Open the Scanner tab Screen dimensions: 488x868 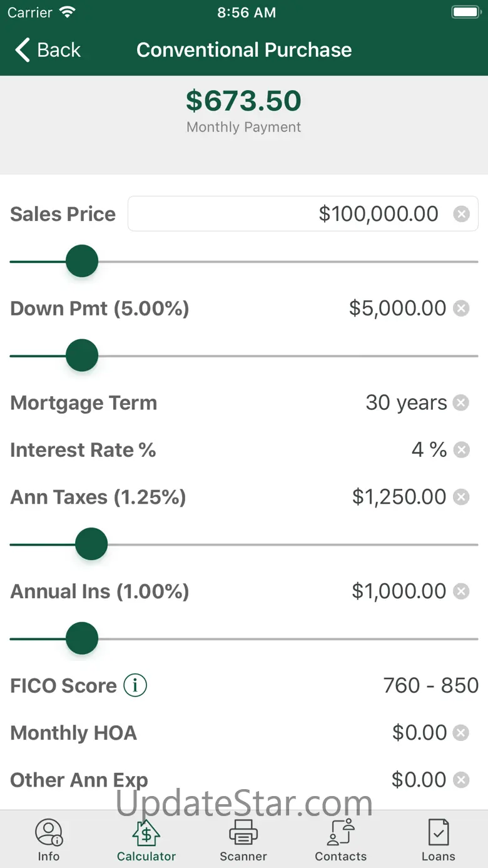pyautogui.click(x=243, y=840)
